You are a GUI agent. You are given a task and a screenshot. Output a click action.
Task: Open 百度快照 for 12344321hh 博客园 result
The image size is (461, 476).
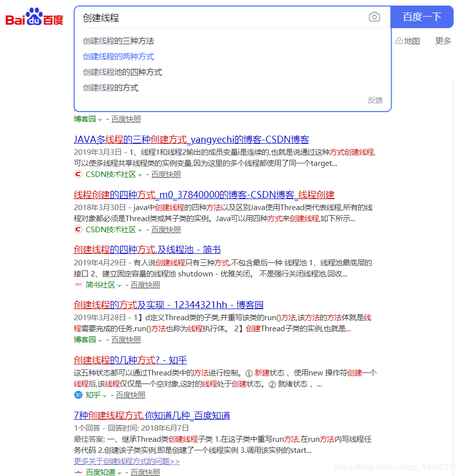click(x=126, y=340)
